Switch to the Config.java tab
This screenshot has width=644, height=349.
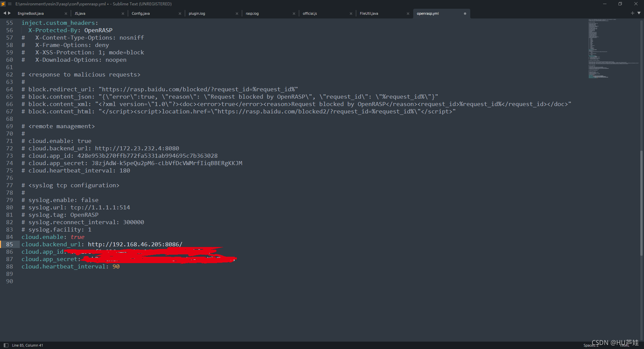(141, 13)
